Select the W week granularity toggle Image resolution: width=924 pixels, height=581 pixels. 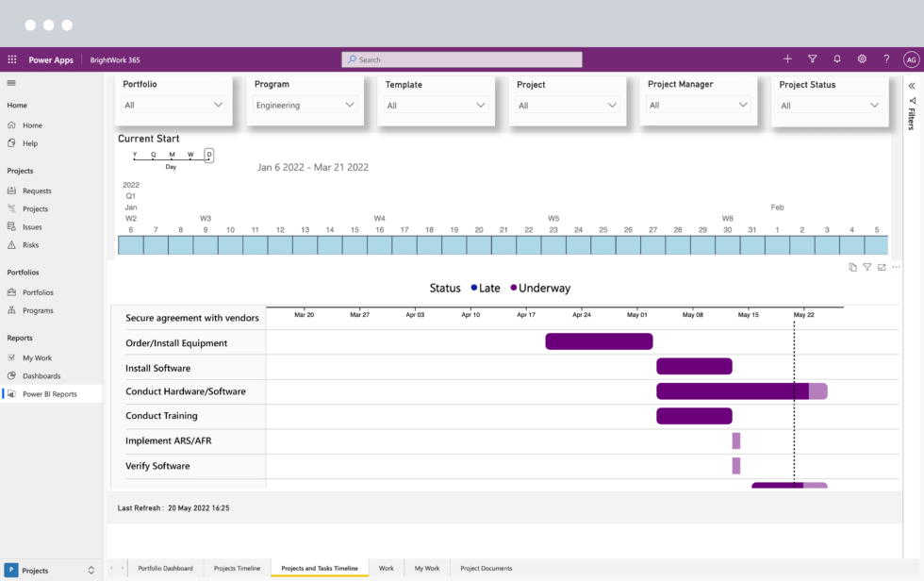tap(190, 154)
